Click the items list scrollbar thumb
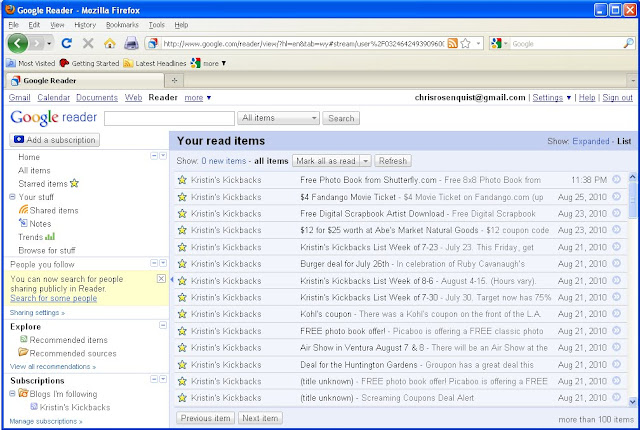640x430 pixels. pyautogui.click(x=633, y=200)
